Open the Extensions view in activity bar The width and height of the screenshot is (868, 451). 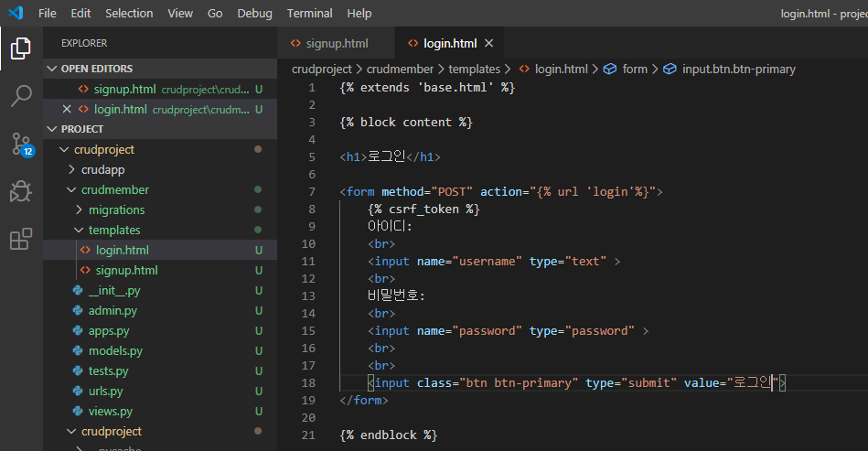(21, 239)
